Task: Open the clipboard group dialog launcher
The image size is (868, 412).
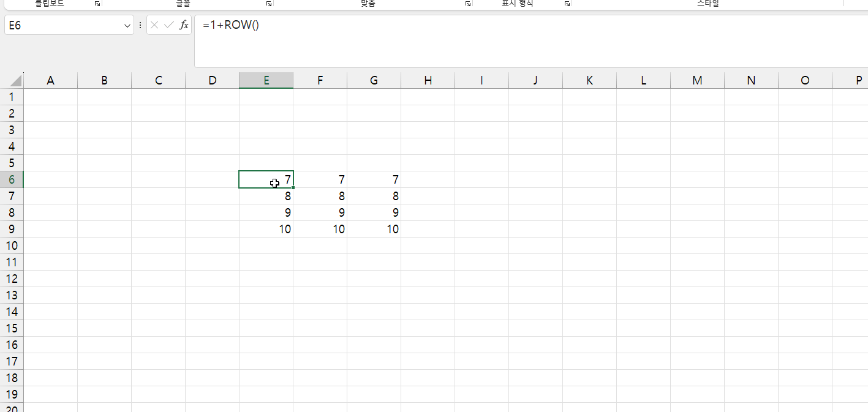Action: coord(97,4)
